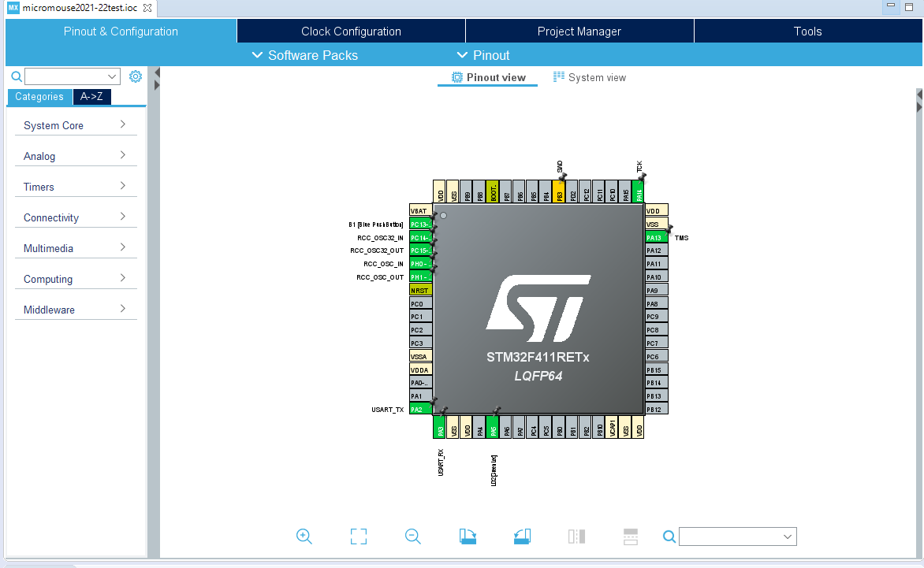Rotate chip counter-clockwise using rotate icon

coord(522,536)
